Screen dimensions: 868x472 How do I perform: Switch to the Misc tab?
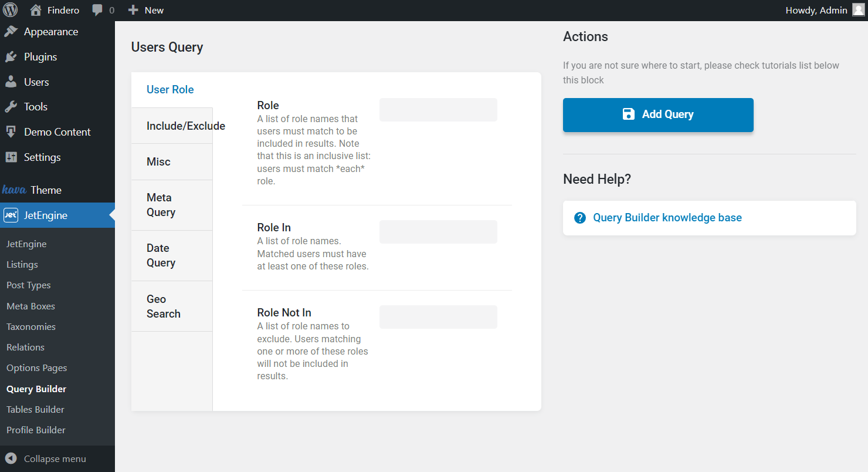[x=172, y=162]
